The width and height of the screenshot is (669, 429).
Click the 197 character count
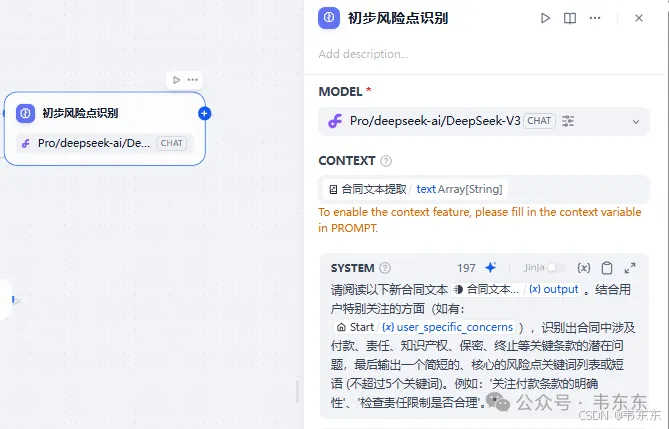click(x=466, y=268)
